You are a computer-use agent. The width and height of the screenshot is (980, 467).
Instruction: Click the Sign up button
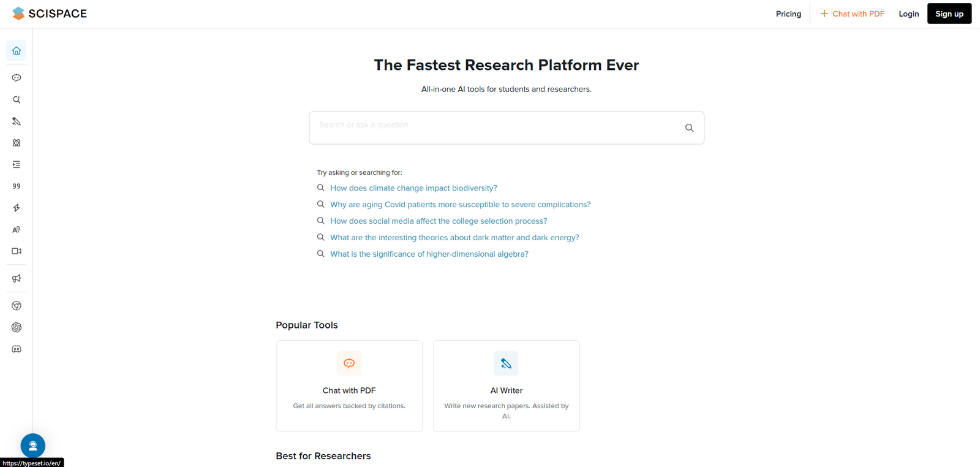coord(949,13)
